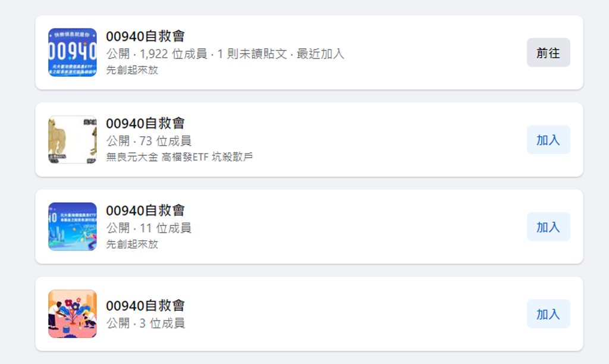Open the bottom 00940自救會 group name

[145, 305]
